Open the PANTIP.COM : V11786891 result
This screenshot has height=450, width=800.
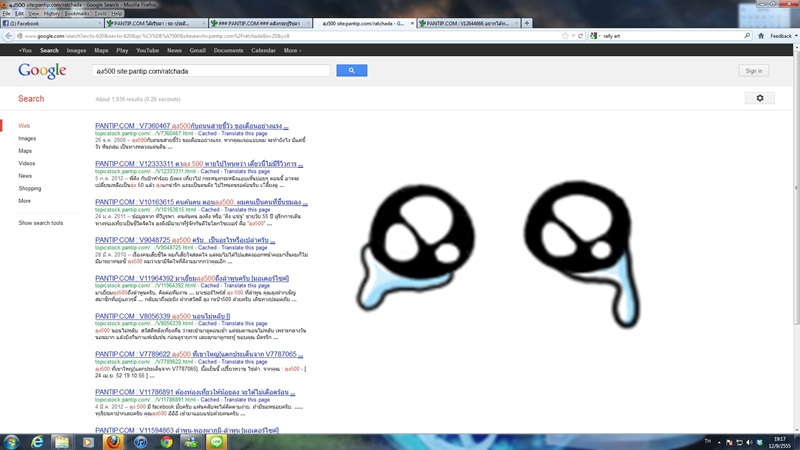click(195, 392)
